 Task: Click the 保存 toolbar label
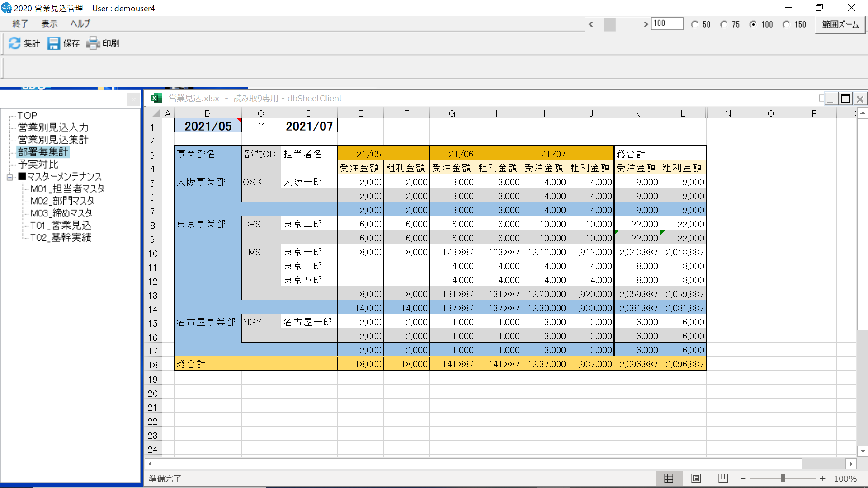(x=71, y=43)
